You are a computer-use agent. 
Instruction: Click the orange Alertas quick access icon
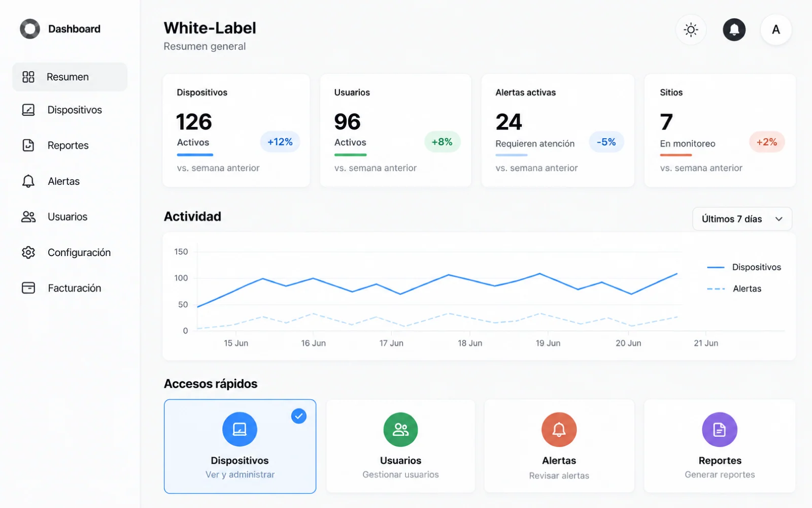pyautogui.click(x=559, y=429)
